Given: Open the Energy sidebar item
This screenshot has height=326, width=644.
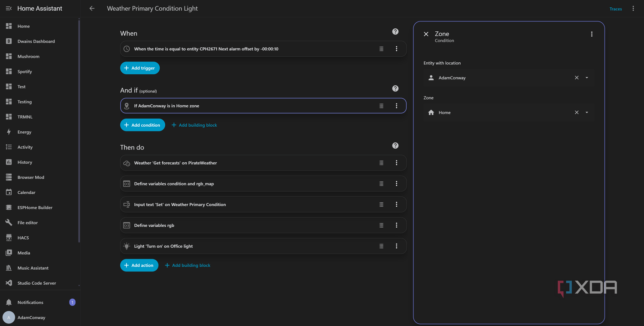Looking at the screenshot, I should (39, 132).
